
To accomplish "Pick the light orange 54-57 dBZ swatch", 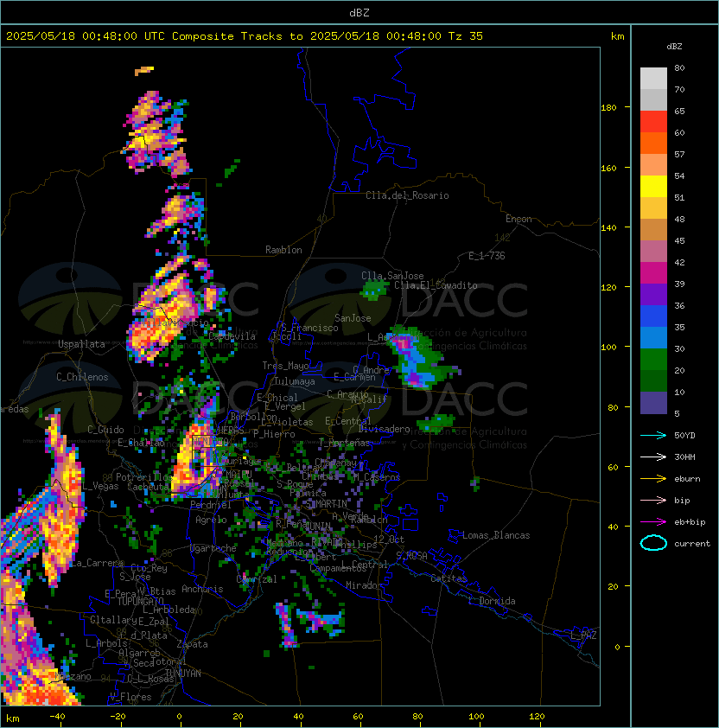I will point(653,165).
